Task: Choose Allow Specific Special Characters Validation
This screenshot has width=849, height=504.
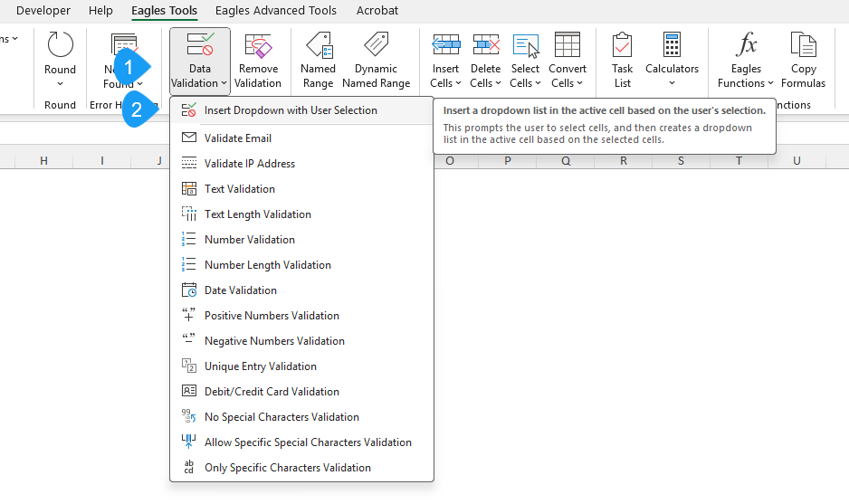Action: tap(301, 442)
